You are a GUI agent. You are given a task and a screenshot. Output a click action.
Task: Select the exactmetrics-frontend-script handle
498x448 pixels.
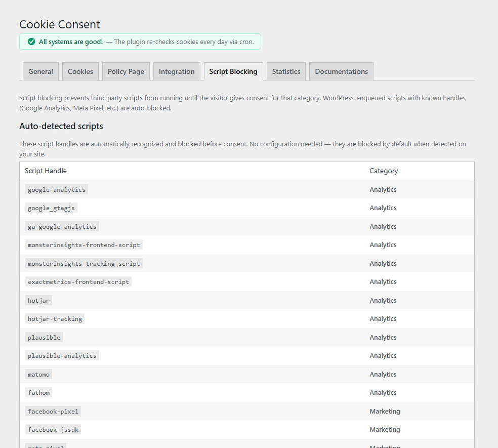pyautogui.click(x=78, y=281)
